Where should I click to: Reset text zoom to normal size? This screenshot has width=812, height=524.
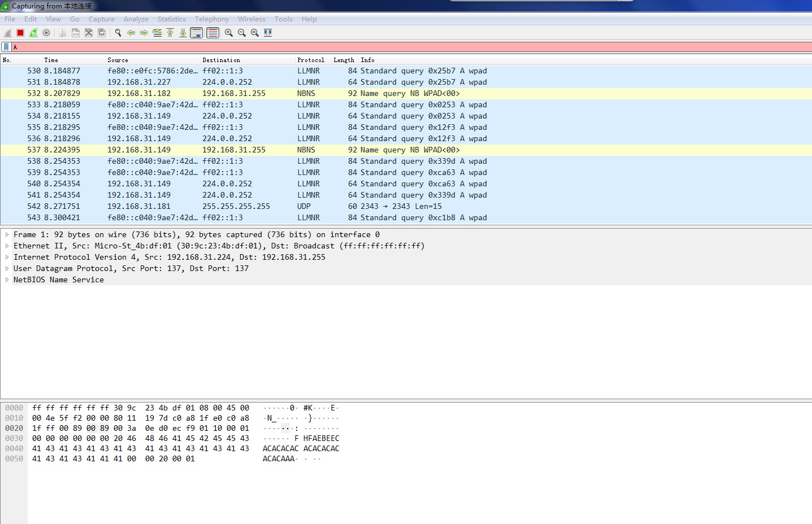[255, 33]
